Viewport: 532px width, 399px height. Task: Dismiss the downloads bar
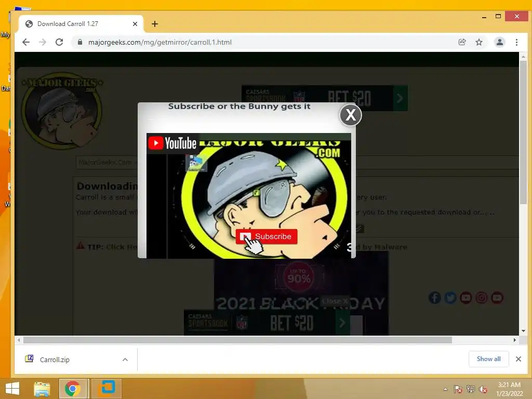(x=518, y=359)
